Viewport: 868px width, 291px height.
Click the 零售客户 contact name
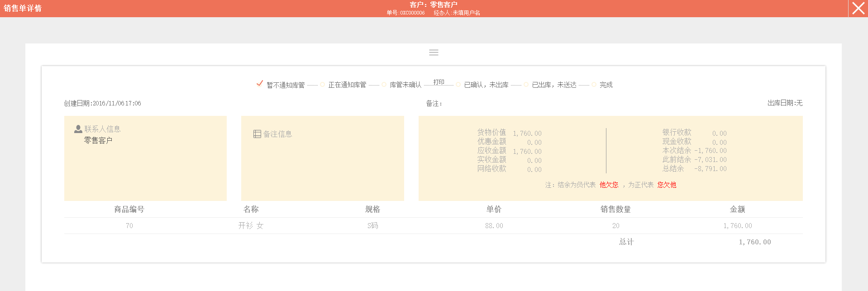(x=98, y=140)
